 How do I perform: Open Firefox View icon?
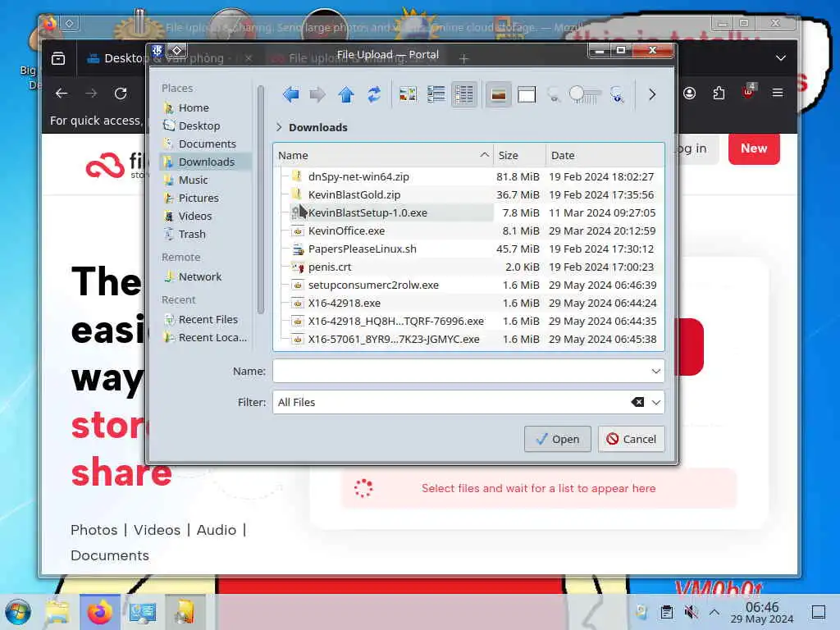point(58,58)
